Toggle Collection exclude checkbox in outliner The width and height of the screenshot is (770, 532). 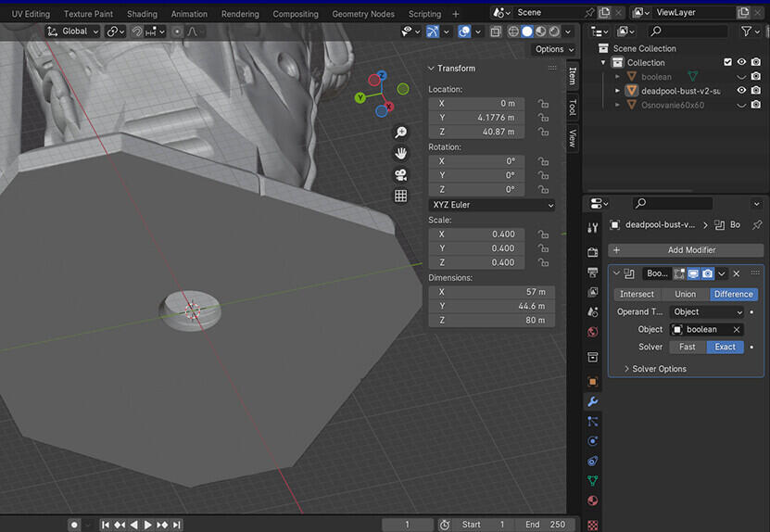pyautogui.click(x=727, y=62)
